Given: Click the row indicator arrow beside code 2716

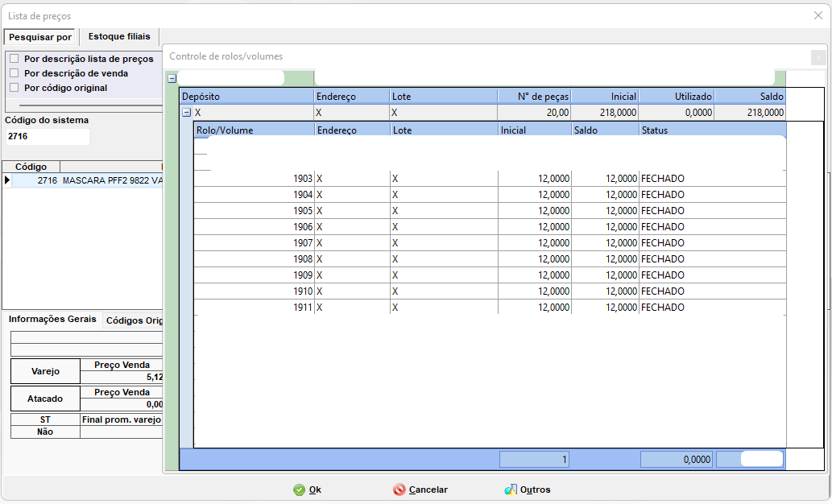Looking at the screenshot, I should [7, 181].
